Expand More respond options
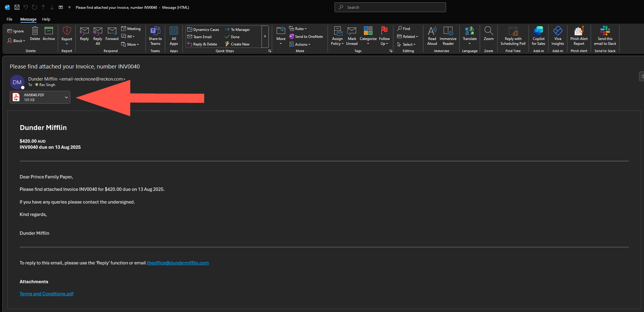Image resolution: width=644 pixels, height=312 pixels. pos(130,45)
